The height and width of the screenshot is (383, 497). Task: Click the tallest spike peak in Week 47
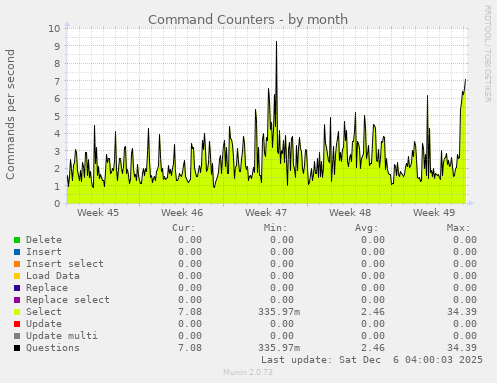click(x=276, y=42)
